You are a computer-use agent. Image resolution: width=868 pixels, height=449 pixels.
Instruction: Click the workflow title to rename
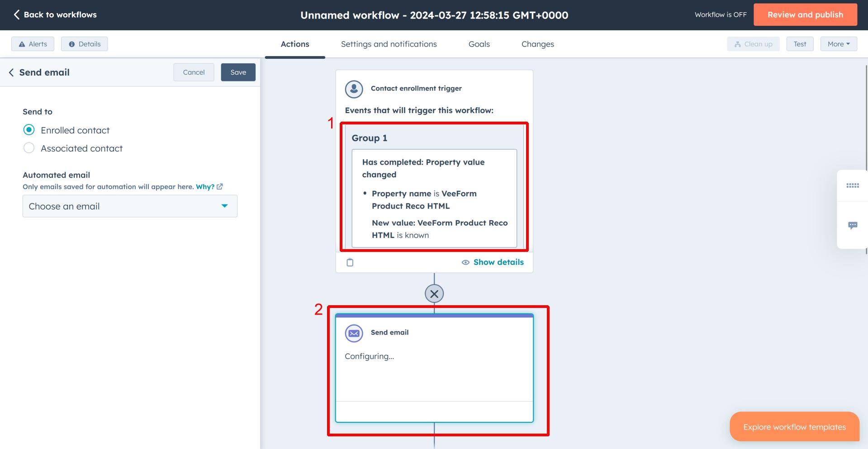(x=434, y=15)
